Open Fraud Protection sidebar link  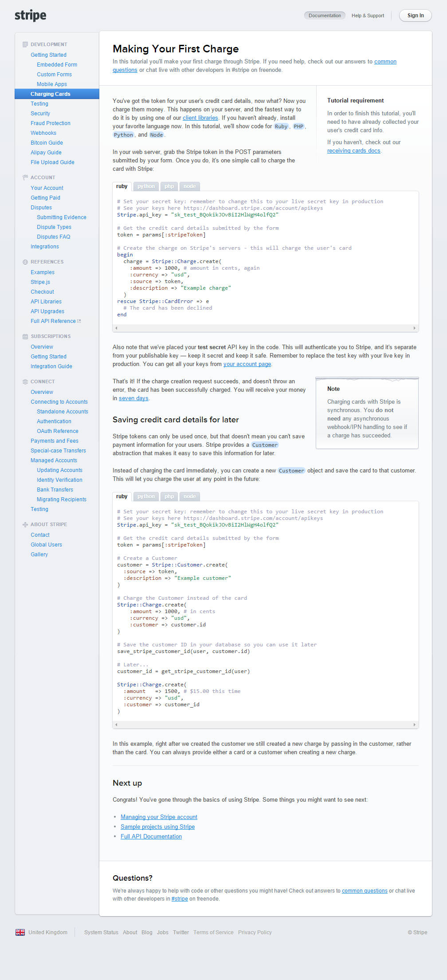(x=51, y=123)
